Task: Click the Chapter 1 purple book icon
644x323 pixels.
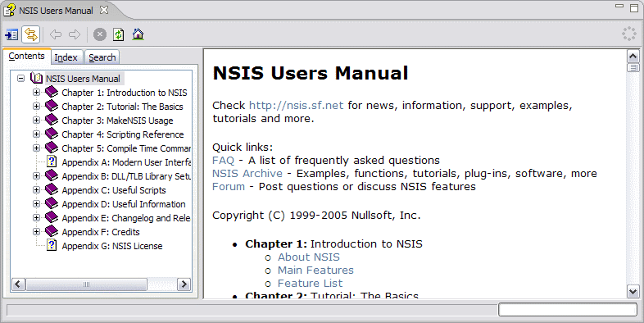Action: [52, 92]
